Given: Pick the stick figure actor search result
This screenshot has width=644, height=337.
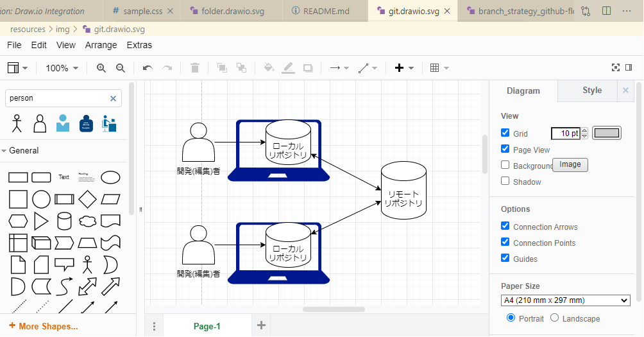Looking at the screenshot, I should 17,123.
